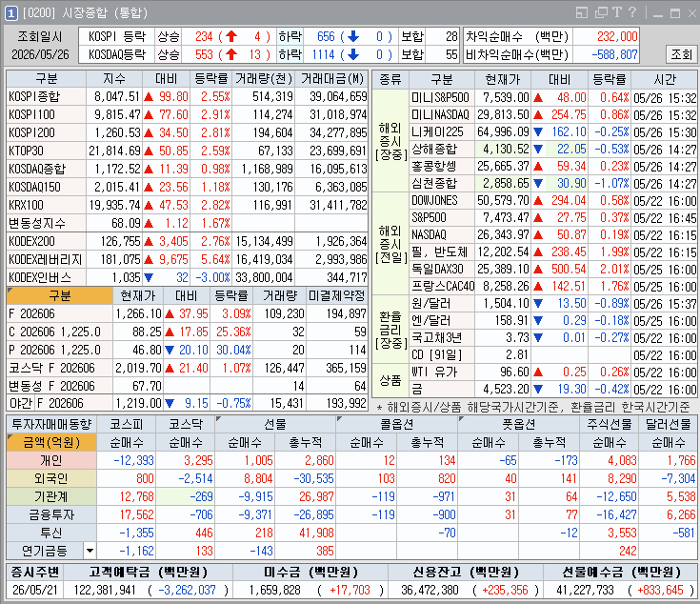This screenshot has height=604, width=700.
Task: Select the KRX100 row label
Action: coord(46,205)
